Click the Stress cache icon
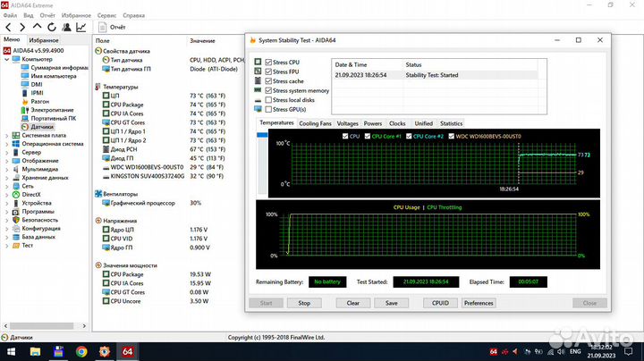Image resolution: width=644 pixels, height=361 pixels. tap(258, 80)
